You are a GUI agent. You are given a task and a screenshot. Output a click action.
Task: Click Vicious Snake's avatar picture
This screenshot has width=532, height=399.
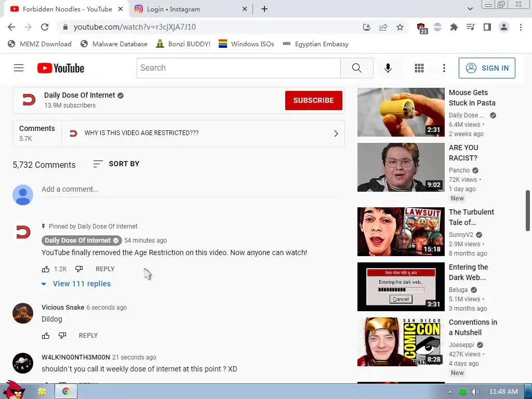[x=23, y=313]
